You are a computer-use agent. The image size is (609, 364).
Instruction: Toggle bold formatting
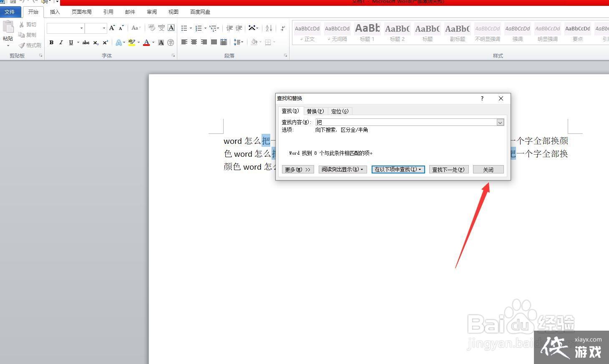point(51,43)
